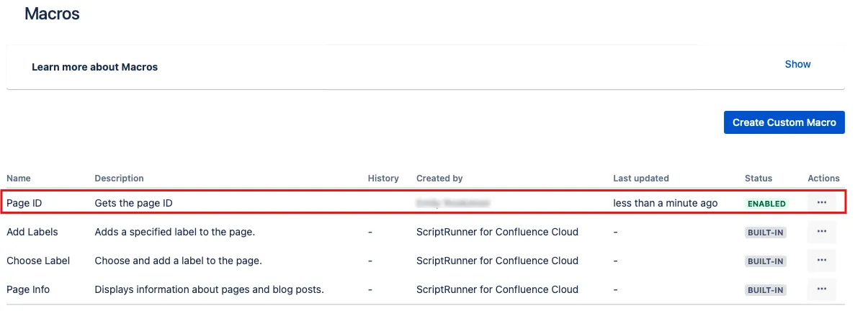Image resolution: width=868 pixels, height=316 pixels.
Task: Click 'Adds a specified label to the page.'
Action: click(x=175, y=232)
